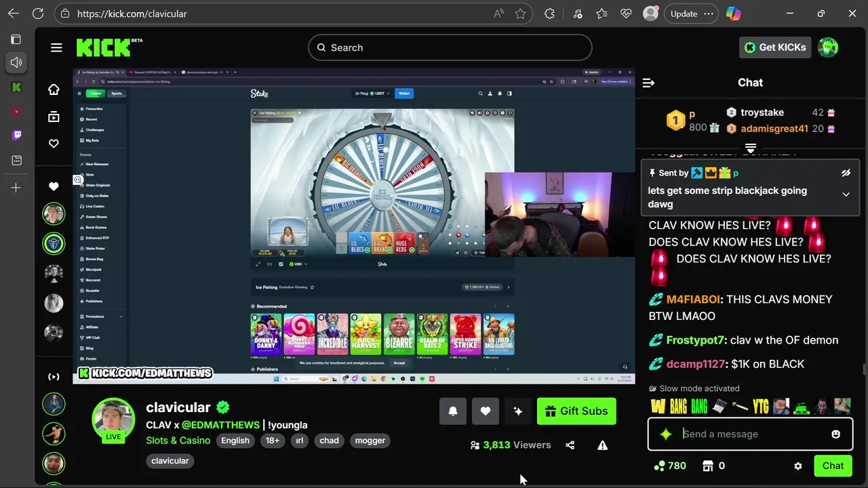Viewport: 868px width, 488px height.
Task: Collapse the chat panel with arrow icon
Action: tap(648, 83)
